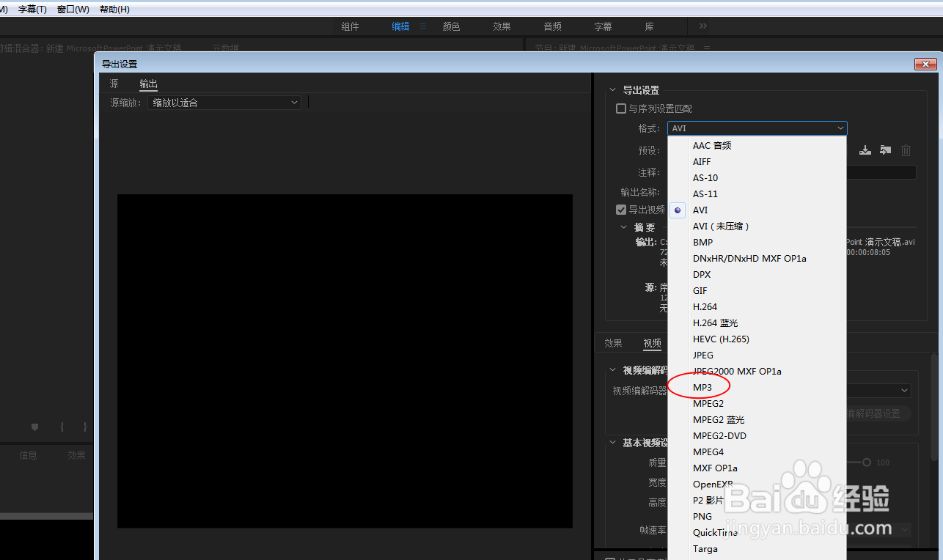943x560 pixels.
Task: Collapse the 摘要 section
Action: coord(624,226)
